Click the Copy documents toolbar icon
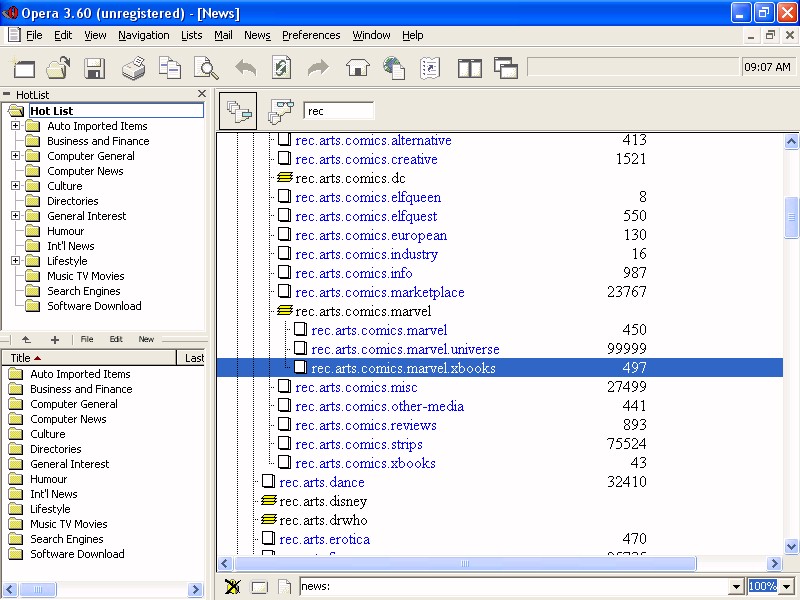Viewport: 800px width, 600px height. (169, 68)
